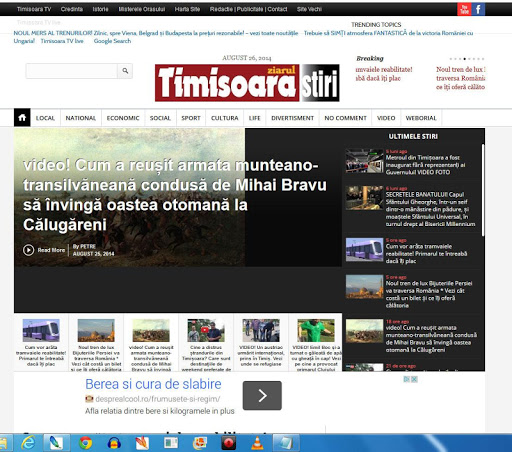This screenshot has width=512, height=452.
Task: Open the ECONOMIC section
Action: tap(123, 118)
